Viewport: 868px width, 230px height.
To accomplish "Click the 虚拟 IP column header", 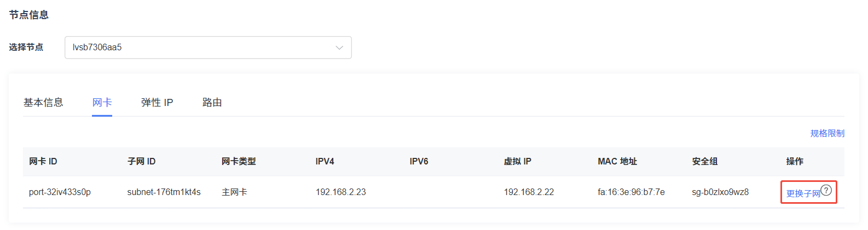I will coord(518,162).
